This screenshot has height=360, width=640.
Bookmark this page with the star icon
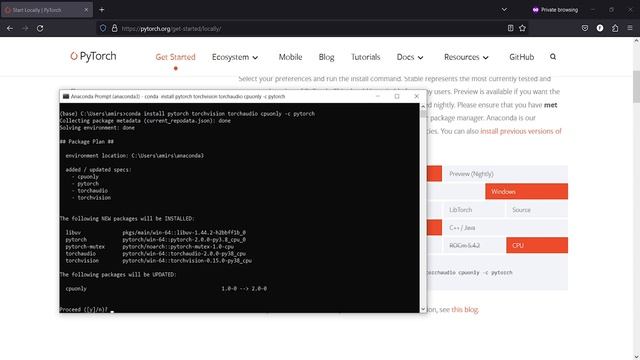pyautogui.click(x=522, y=28)
